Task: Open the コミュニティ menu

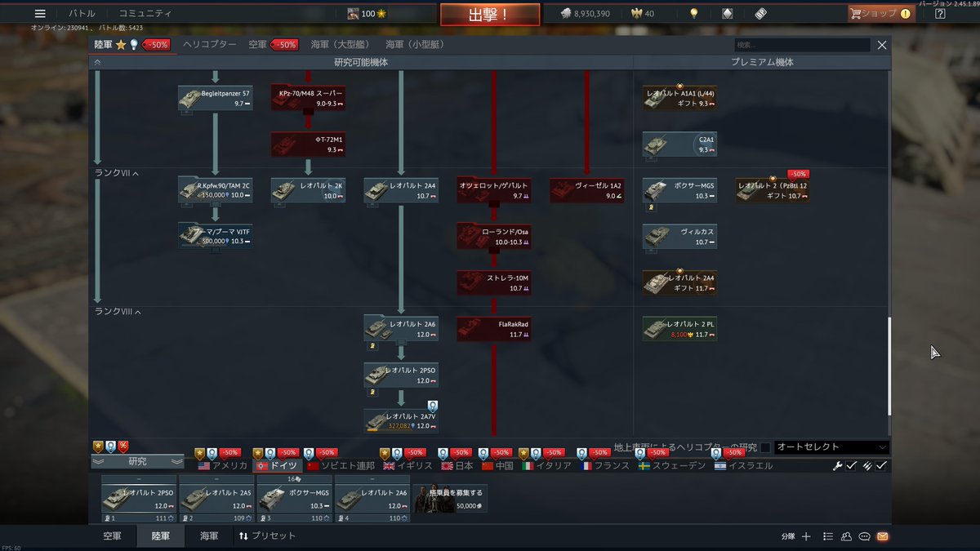Action: (x=145, y=14)
